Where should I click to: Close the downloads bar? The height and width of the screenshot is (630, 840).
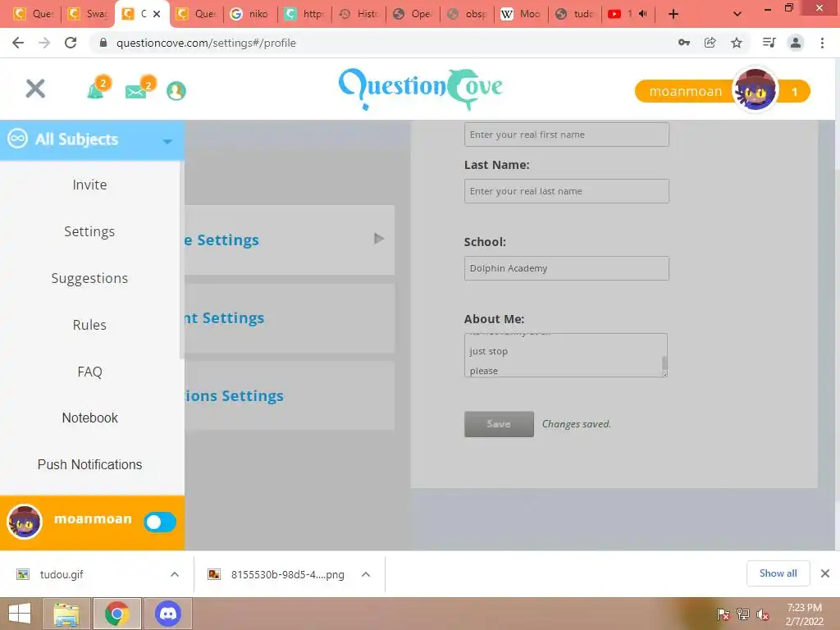(x=825, y=573)
